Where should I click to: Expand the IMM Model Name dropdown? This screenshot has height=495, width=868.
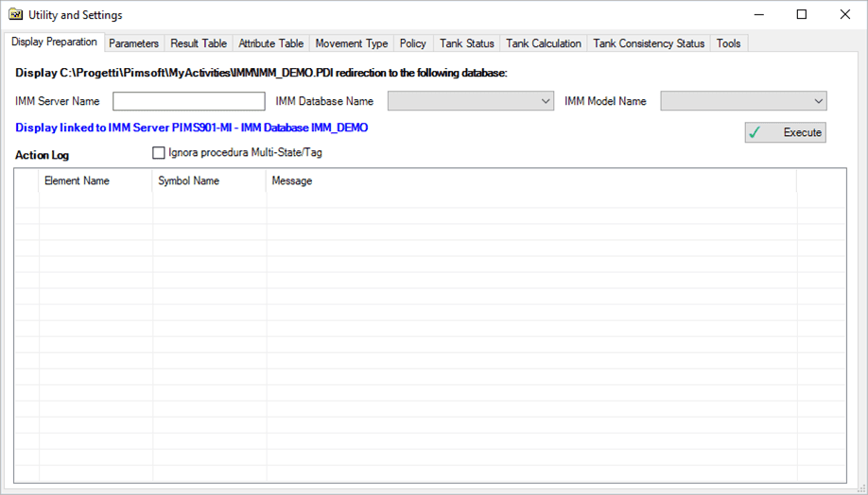(743, 101)
